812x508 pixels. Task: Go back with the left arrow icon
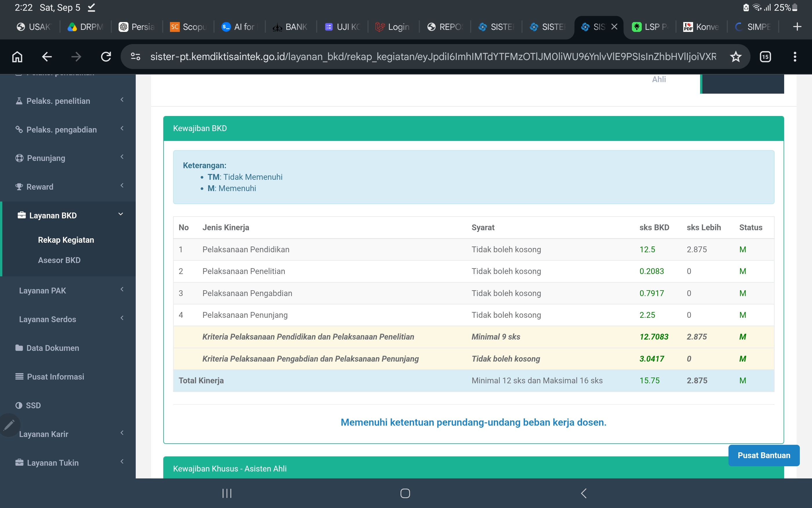tap(47, 57)
